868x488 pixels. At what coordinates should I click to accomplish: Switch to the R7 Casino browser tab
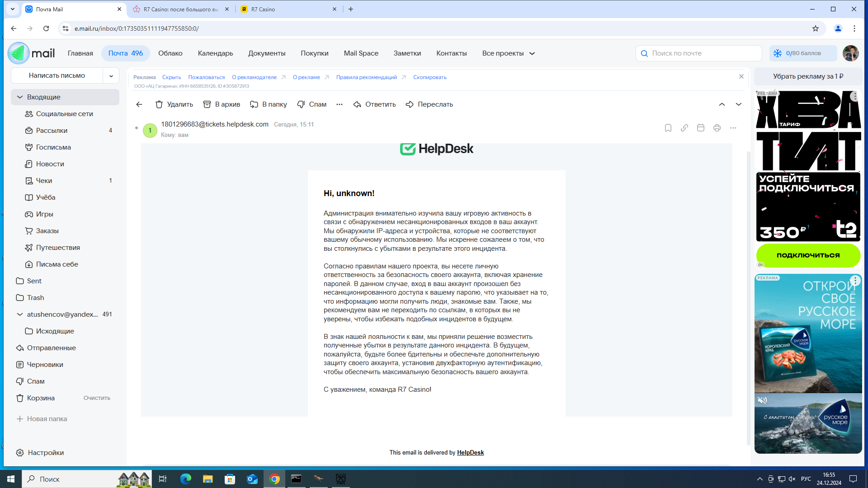[289, 9]
